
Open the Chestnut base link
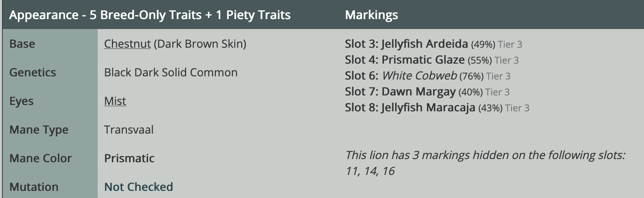pyautogui.click(x=127, y=44)
